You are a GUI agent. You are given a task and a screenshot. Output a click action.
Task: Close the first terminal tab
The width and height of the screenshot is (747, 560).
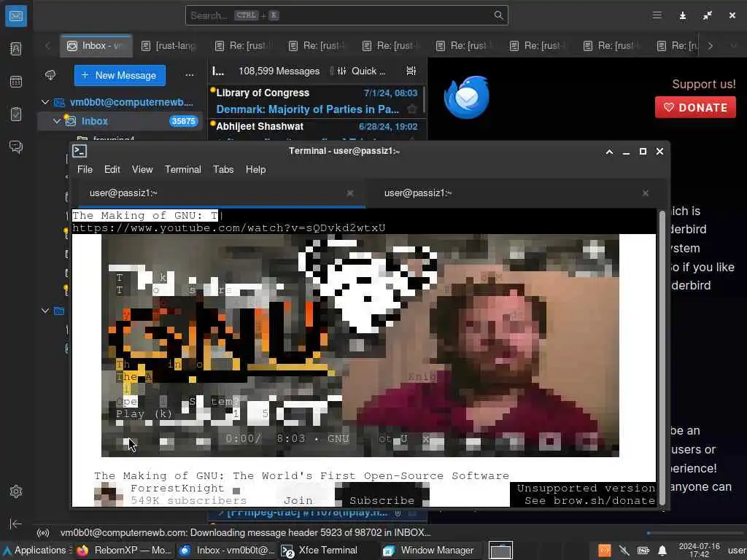pyautogui.click(x=350, y=192)
